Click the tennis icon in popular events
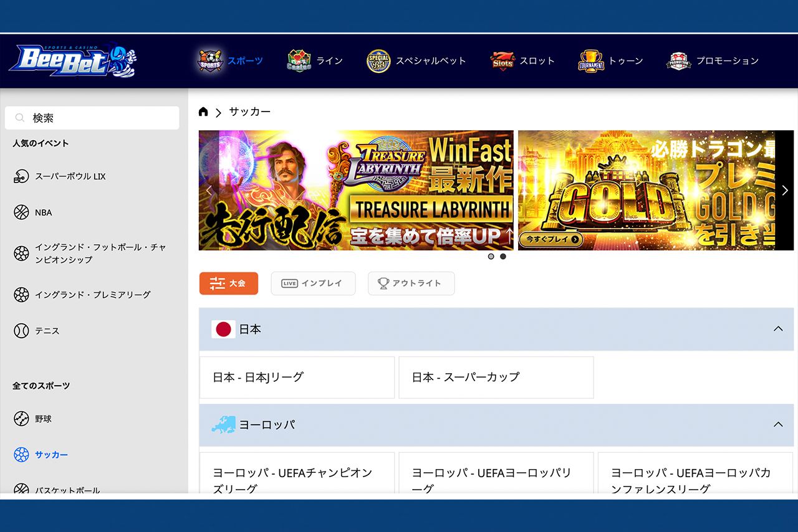This screenshot has width=798, height=532. [22, 331]
